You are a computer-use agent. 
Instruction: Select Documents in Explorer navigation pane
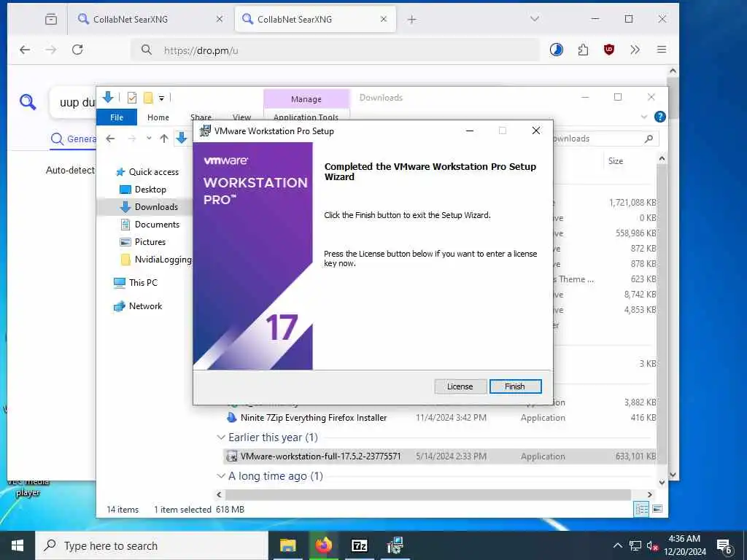click(157, 225)
